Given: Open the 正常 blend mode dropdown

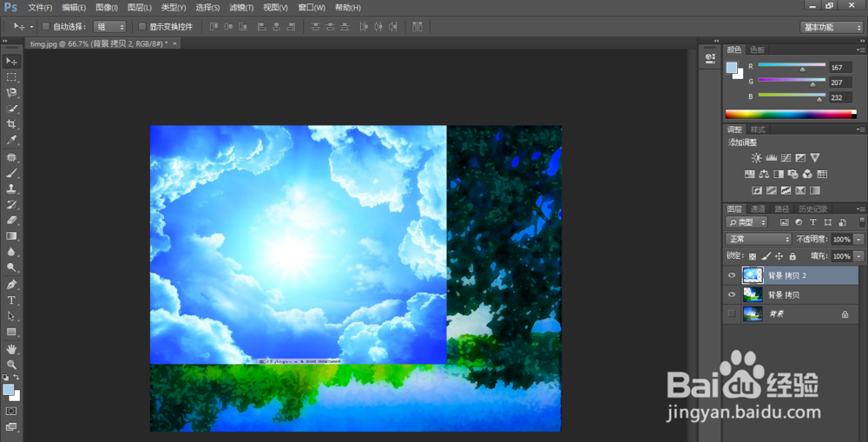Looking at the screenshot, I should point(759,240).
